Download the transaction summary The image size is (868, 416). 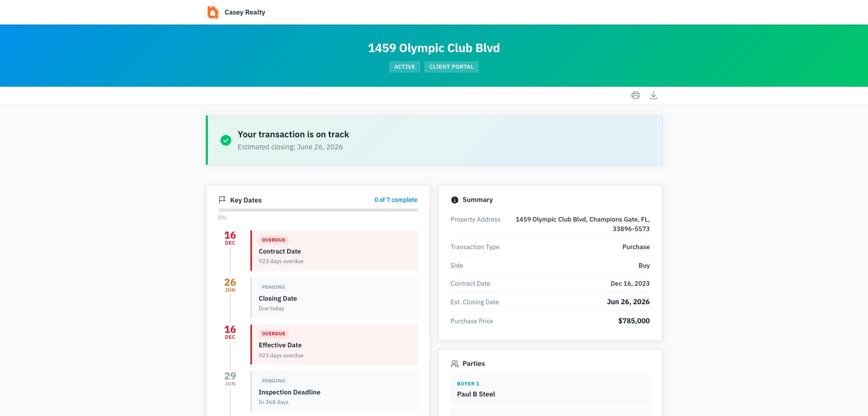click(x=654, y=95)
